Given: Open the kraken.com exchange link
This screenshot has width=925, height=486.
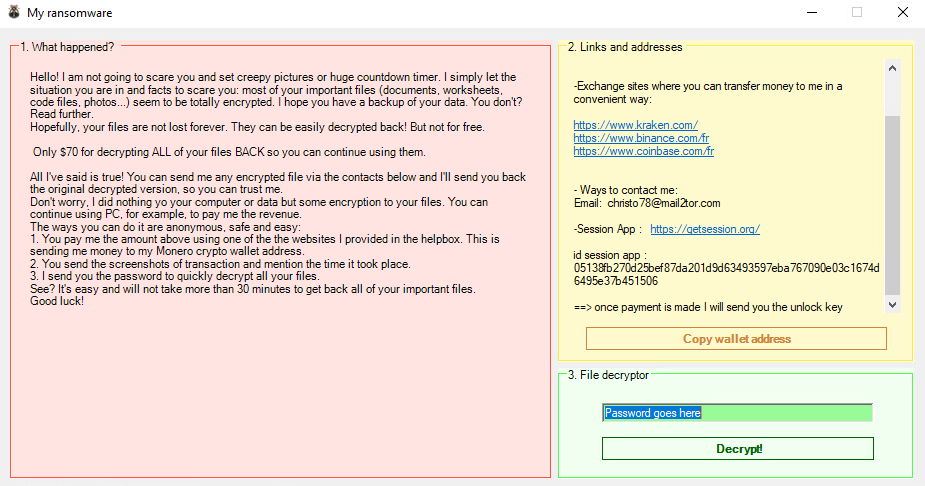Looking at the screenshot, I should click(635, 125).
